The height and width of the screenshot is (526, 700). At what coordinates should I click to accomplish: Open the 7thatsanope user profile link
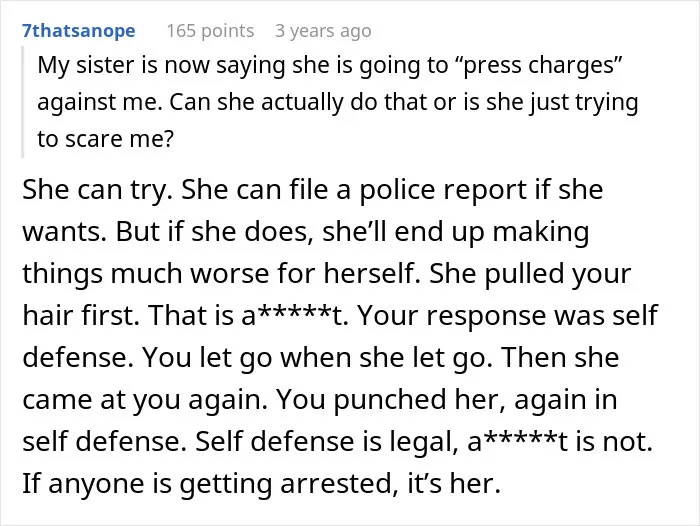point(79,31)
